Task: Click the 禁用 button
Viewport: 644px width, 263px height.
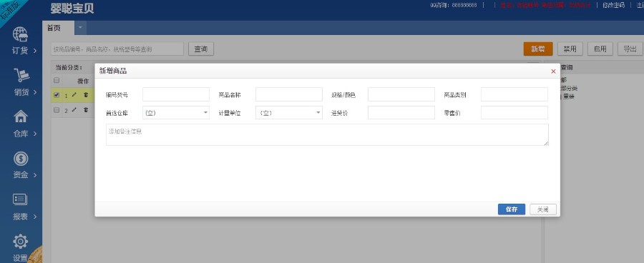Action: tap(570, 49)
